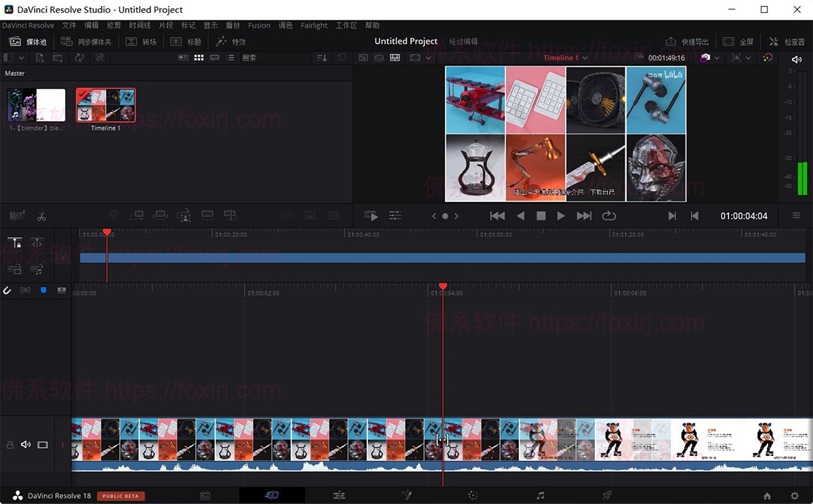
Task: Open the 文件 (File) menu
Action: pyautogui.click(x=68, y=25)
